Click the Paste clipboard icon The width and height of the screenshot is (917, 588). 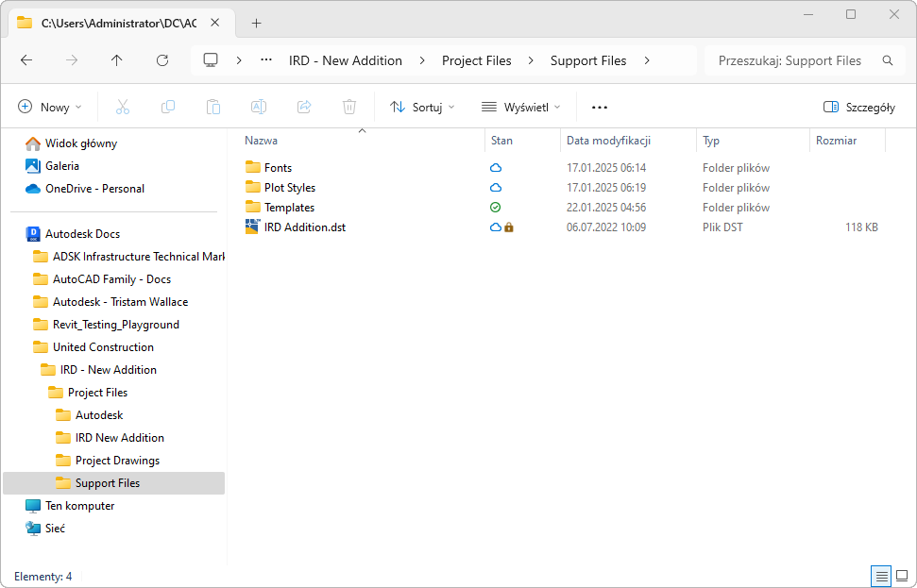pos(213,108)
